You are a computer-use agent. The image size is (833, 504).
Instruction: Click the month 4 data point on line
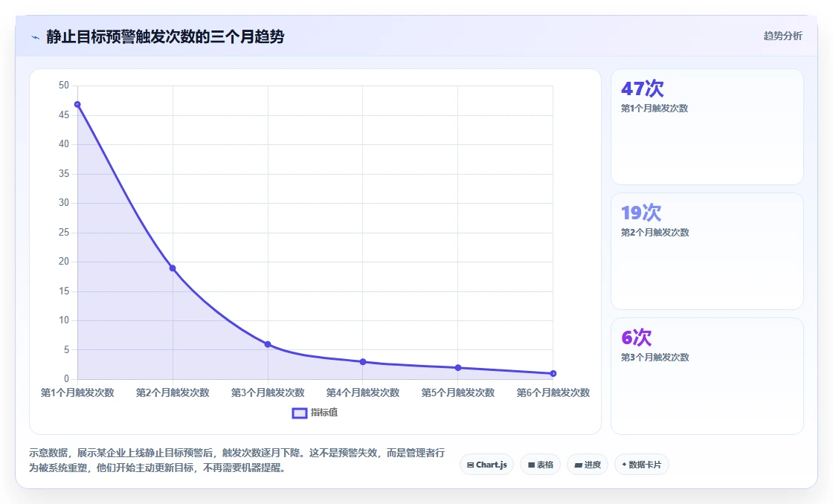pyautogui.click(x=363, y=362)
